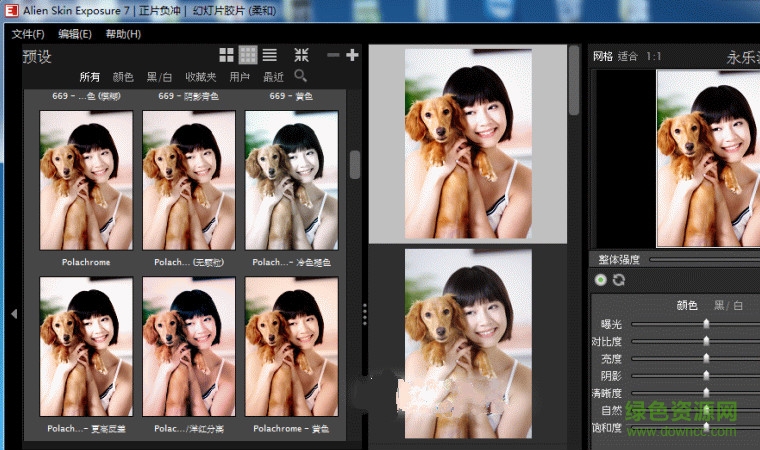760x450 pixels.
Task: Switch presets to large thumbnail grid view
Action: (227, 55)
